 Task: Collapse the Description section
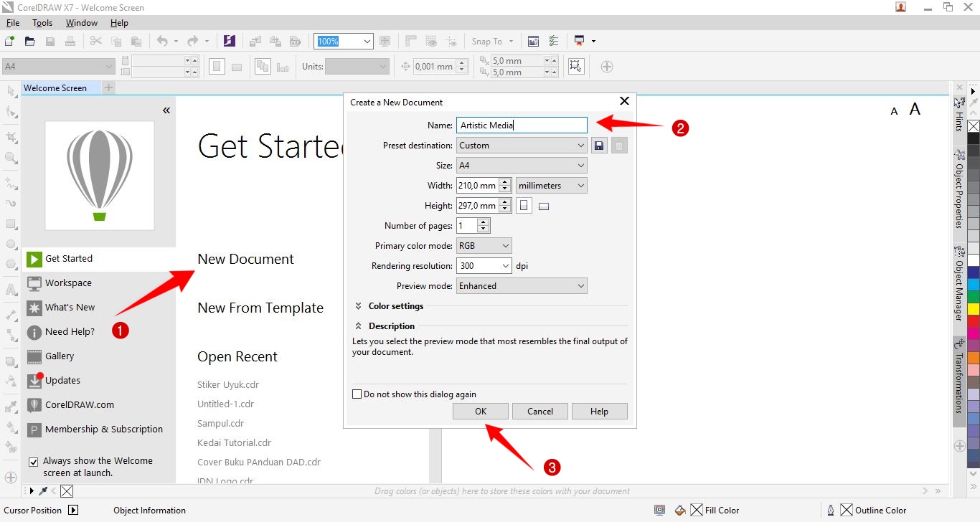358,326
